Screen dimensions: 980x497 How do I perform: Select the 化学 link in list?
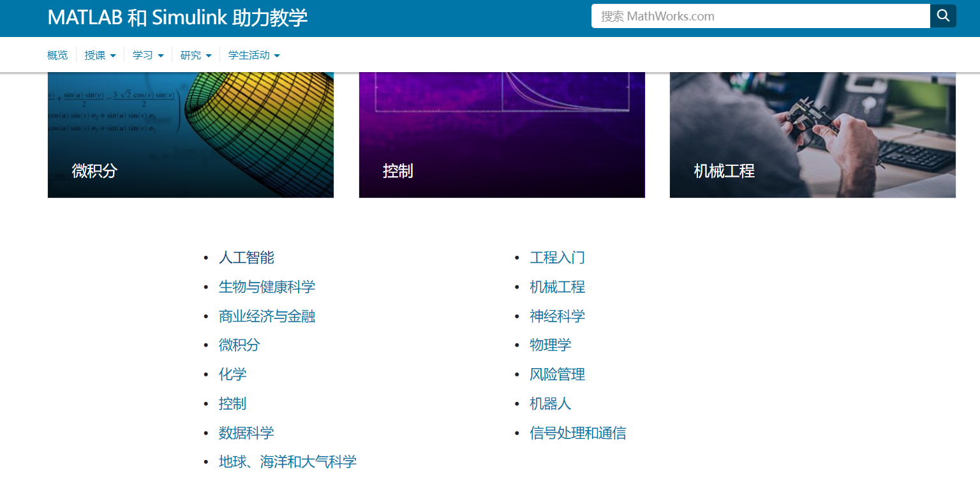tap(232, 375)
